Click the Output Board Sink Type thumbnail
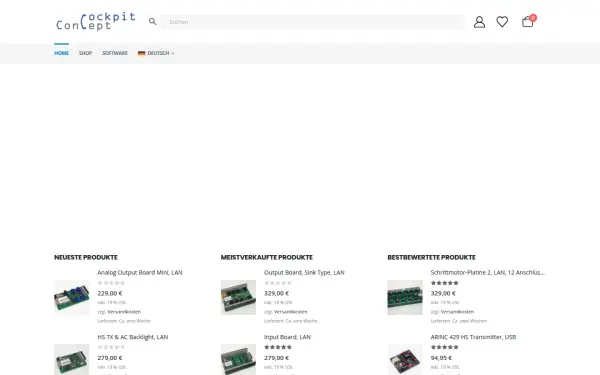600x375 pixels. tap(238, 297)
